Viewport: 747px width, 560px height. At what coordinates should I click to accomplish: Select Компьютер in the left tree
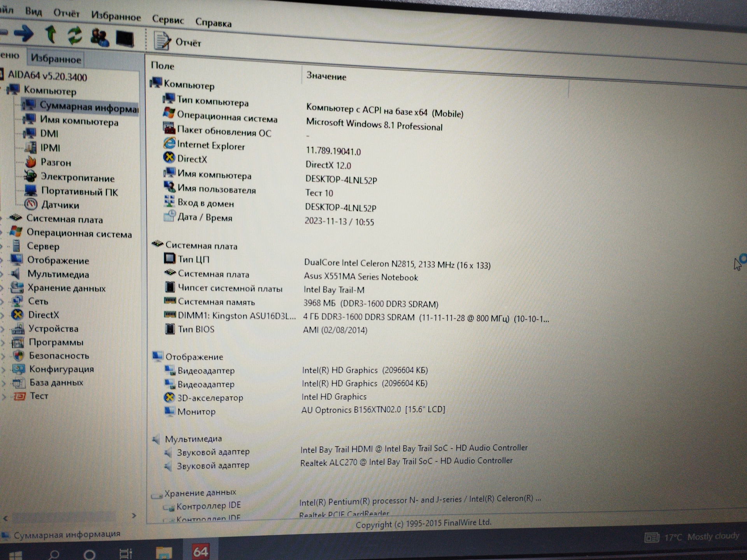click(50, 91)
